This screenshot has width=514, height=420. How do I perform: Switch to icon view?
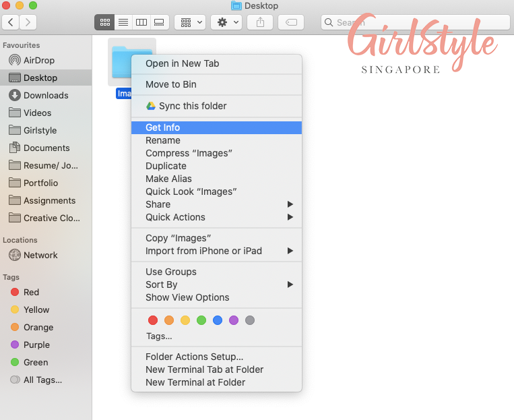(x=104, y=22)
